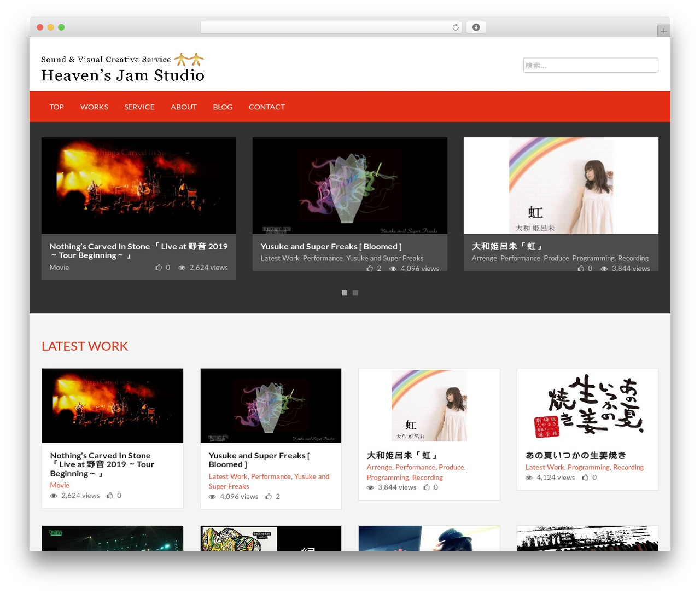
Task: Go to the CONTACT page
Action: point(267,107)
